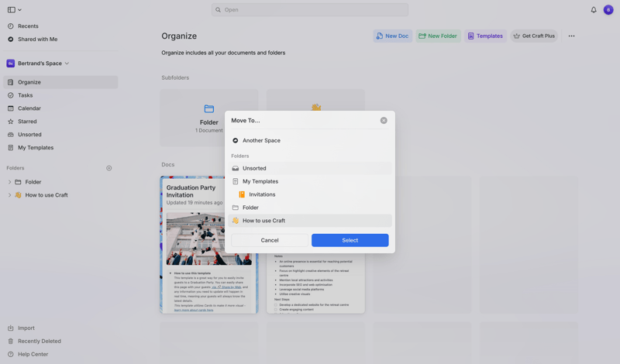The height and width of the screenshot is (364, 620).
Task: Open the three-dot more options menu
Action: point(571,36)
